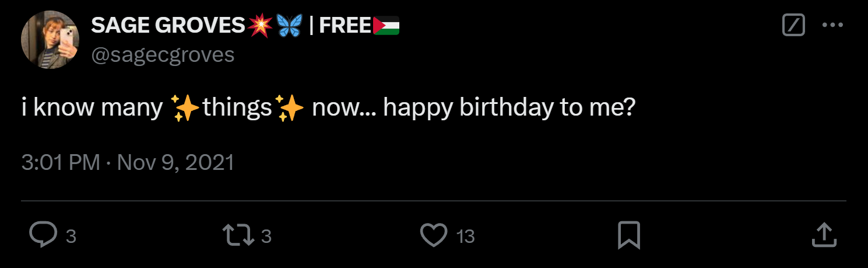Click the SAGE GROVES display name
The height and width of the screenshot is (268, 868).
(168, 26)
